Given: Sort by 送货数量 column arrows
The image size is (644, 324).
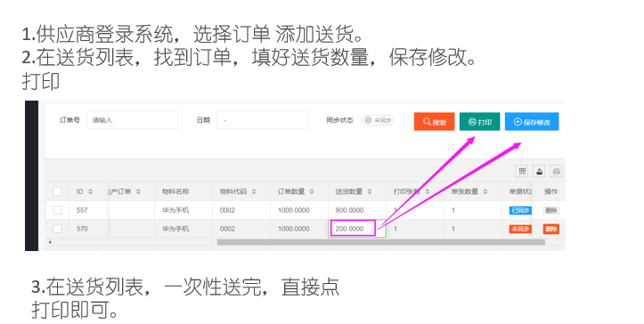Looking at the screenshot, I should click(370, 191).
